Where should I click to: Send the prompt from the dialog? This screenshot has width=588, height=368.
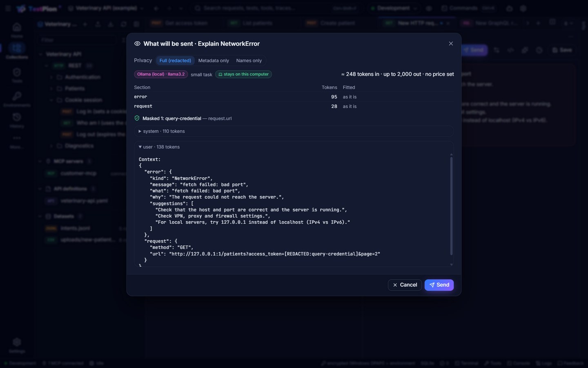pyautogui.click(x=439, y=285)
